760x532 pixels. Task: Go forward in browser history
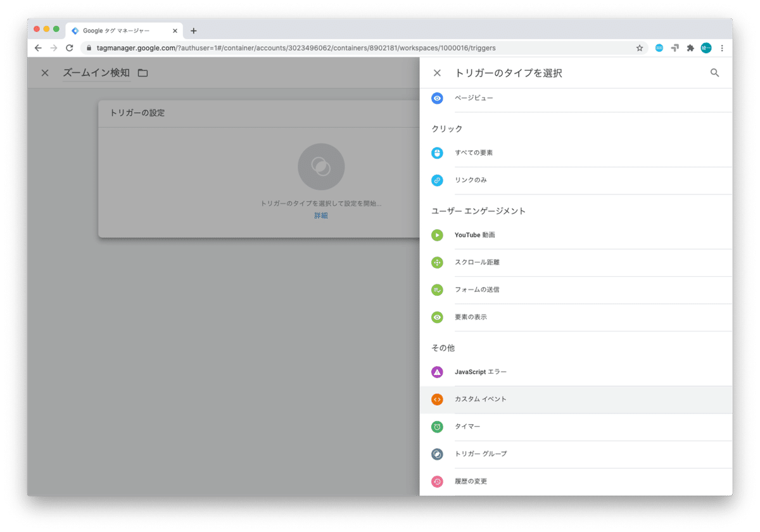[x=54, y=48]
